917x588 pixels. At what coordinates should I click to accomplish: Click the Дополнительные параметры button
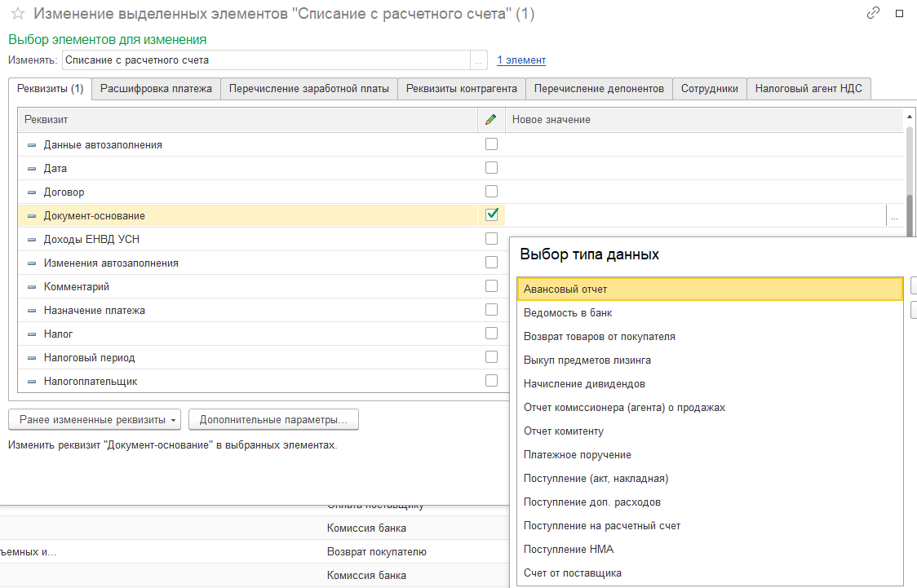pyautogui.click(x=273, y=420)
